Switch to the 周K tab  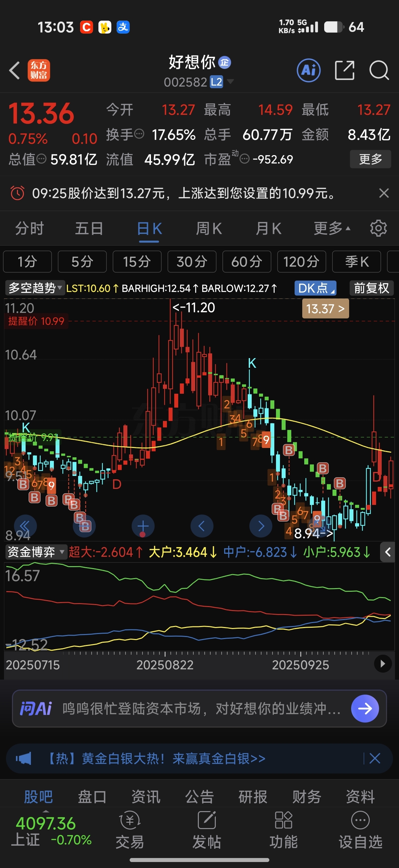coord(209,228)
